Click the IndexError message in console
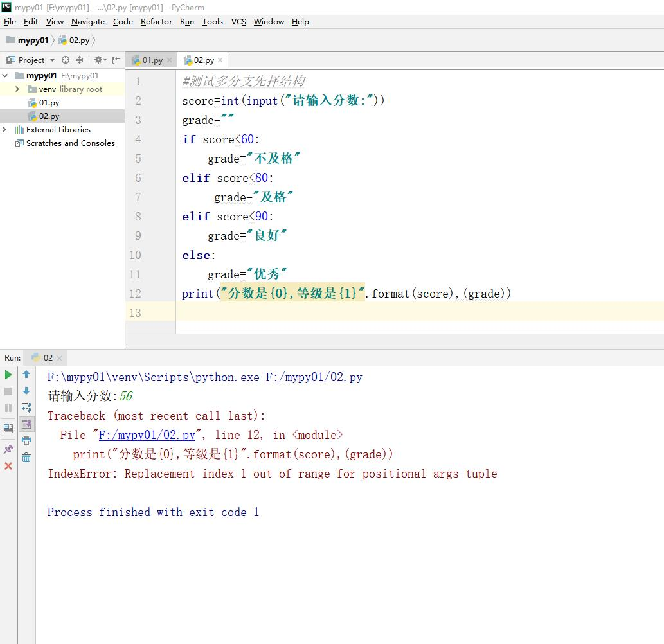Screen dimensions: 664x644 (273, 474)
